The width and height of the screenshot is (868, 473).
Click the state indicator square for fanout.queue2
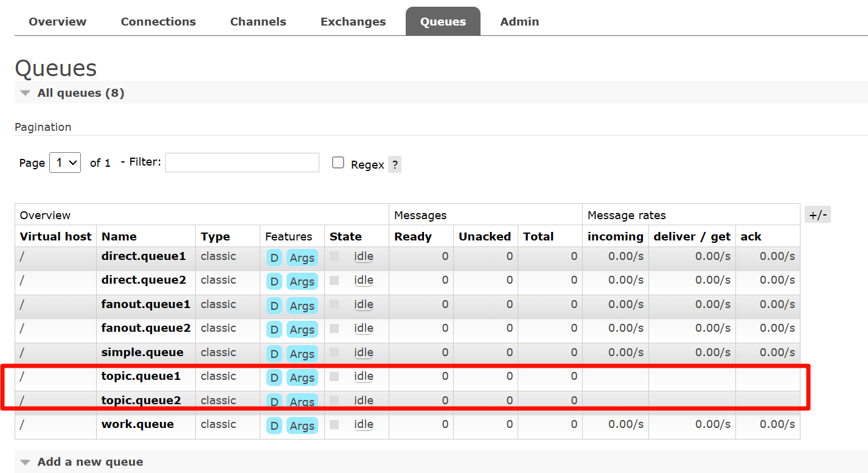coord(334,328)
